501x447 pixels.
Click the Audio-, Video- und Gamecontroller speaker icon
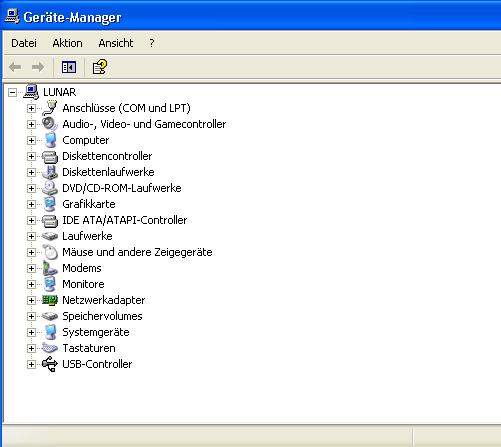pyautogui.click(x=50, y=124)
